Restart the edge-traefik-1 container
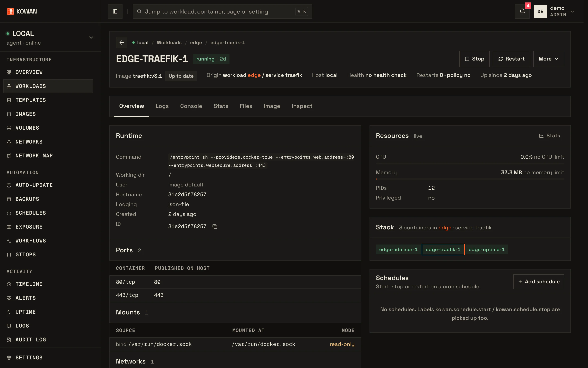The height and width of the screenshot is (368, 588). 511,59
